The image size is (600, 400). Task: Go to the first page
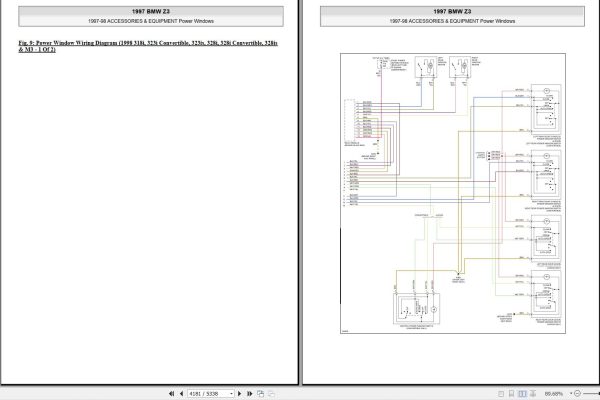coord(171,393)
